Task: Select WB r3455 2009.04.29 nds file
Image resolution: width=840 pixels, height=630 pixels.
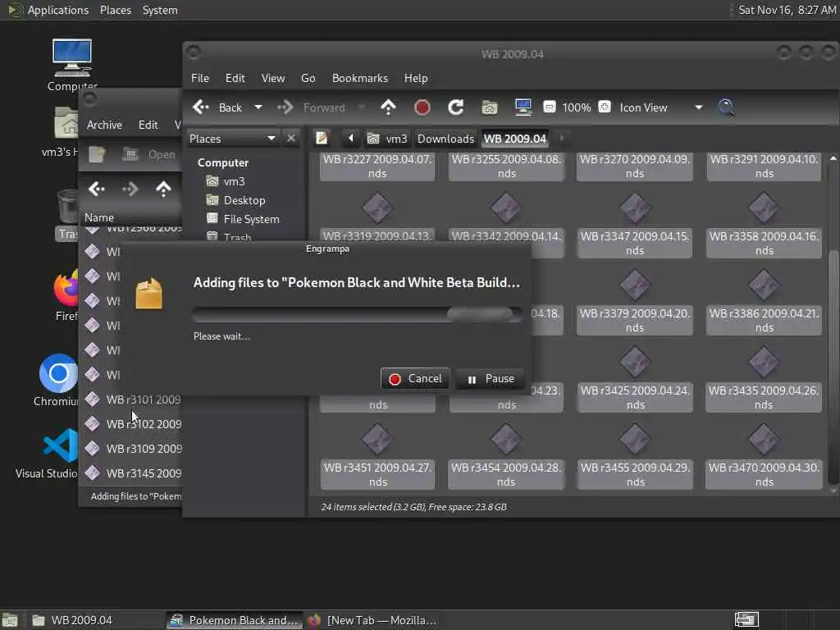Action: pos(635,457)
